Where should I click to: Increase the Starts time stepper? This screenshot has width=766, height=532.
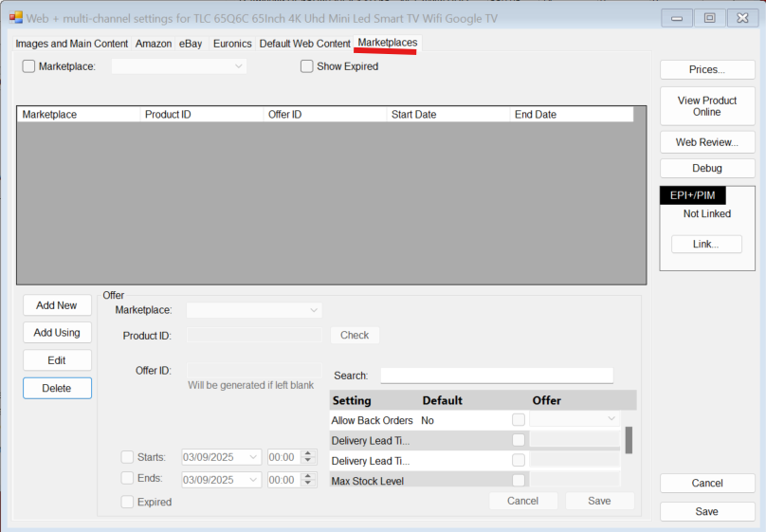click(x=306, y=453)
